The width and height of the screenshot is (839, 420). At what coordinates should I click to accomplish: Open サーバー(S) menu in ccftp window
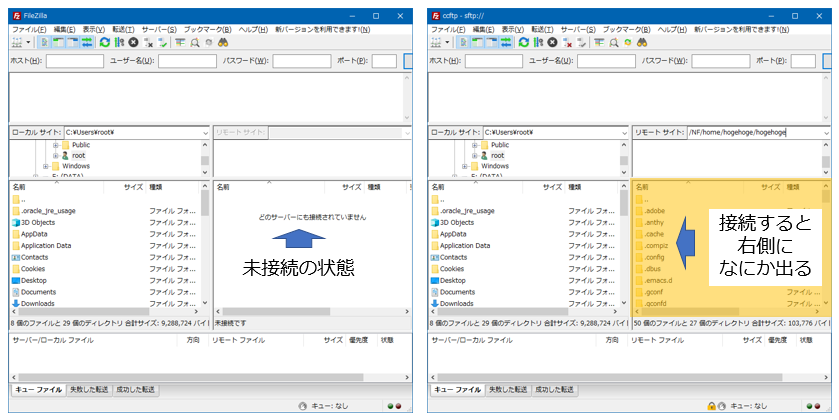tap(578, 29)
